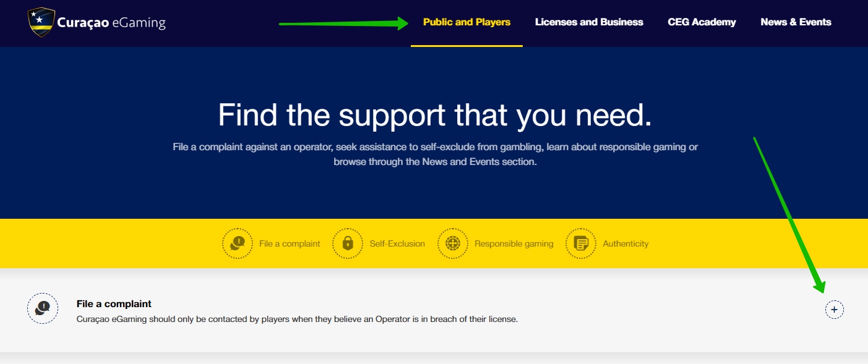This screenshot has width=868, height=364.
Task: Navigate to News & Events
Action: tap(796, 22)
